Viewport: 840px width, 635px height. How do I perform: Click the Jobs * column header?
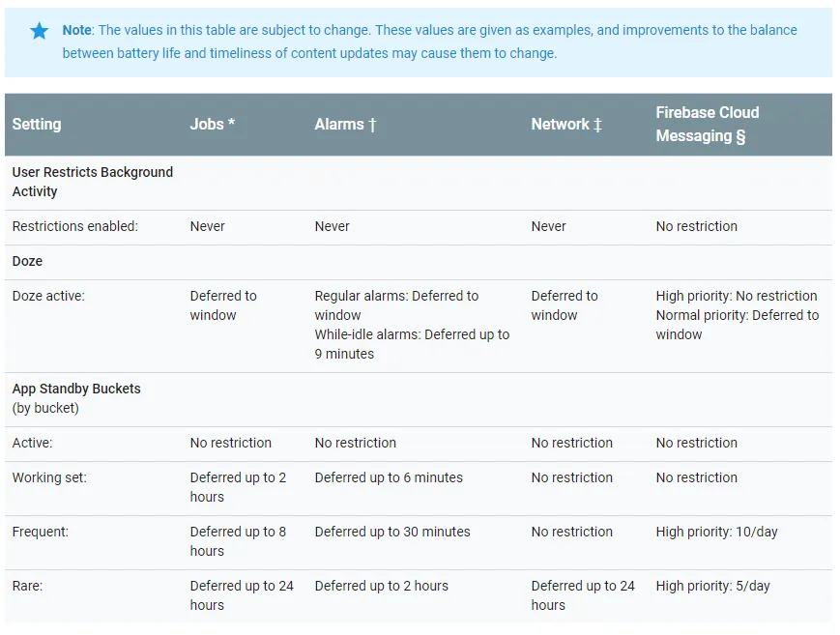[x=212, y=125]
